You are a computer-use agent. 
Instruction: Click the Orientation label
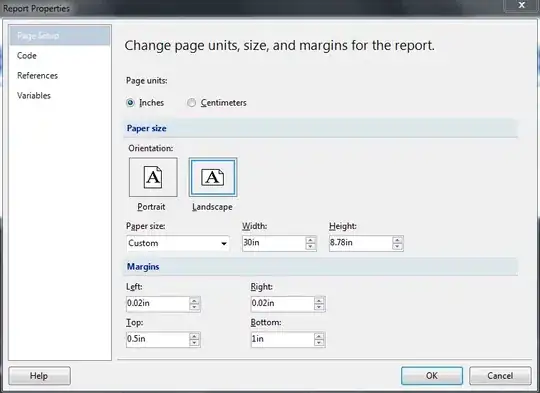(x=151, y=148)
